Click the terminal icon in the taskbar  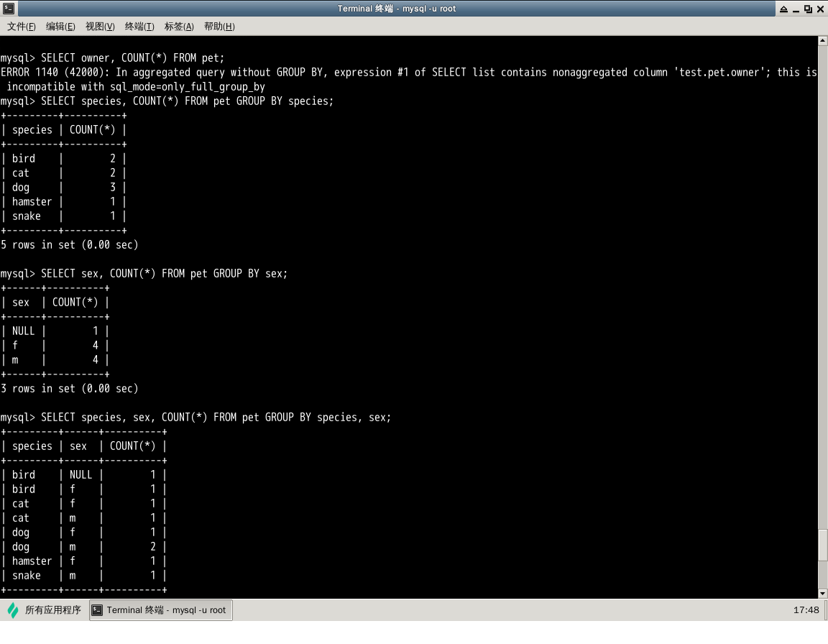[x=98, y=610]
